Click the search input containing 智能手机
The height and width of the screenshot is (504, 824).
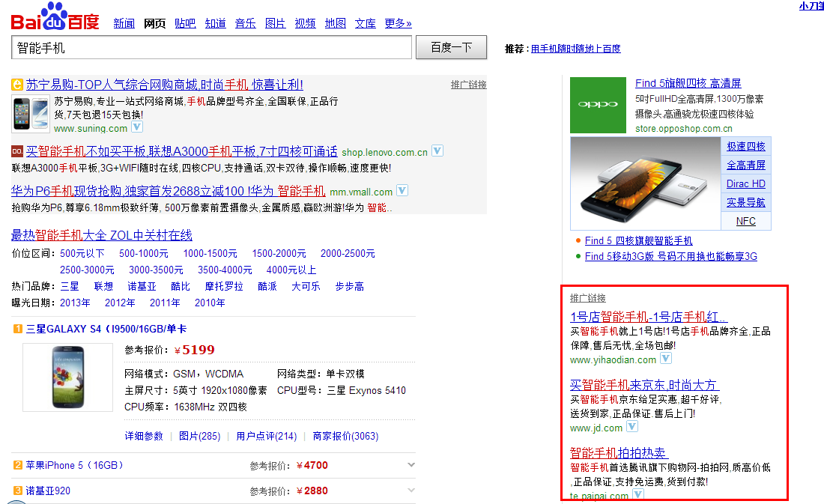(x=211, y=48)
